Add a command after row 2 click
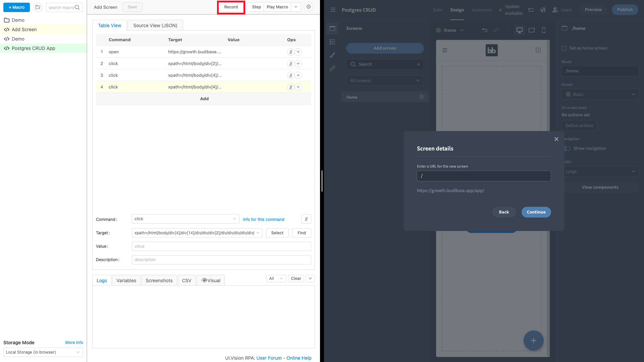 pos(298,64)
